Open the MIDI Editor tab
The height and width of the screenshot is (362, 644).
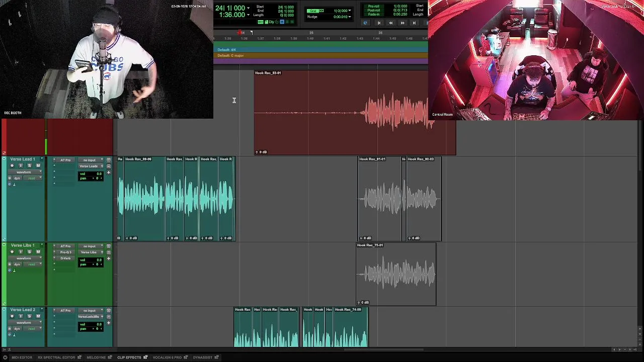pyautogui.click(x=22, y=357)
